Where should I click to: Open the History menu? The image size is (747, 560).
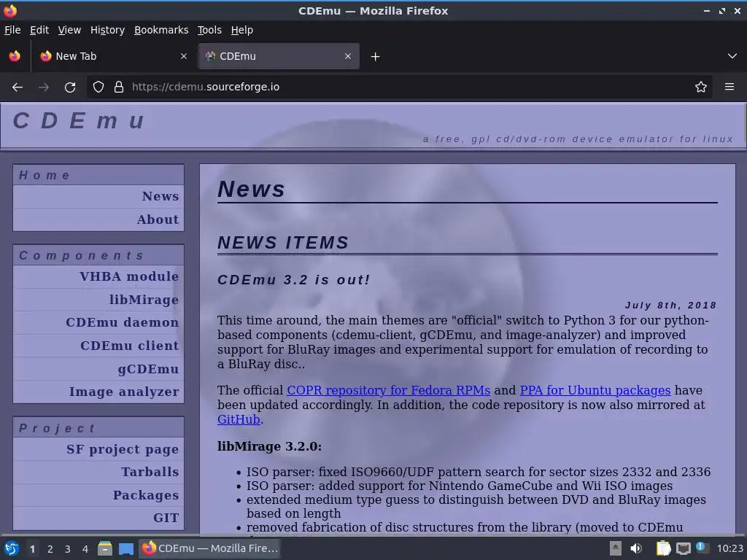[x=108, y=30]
